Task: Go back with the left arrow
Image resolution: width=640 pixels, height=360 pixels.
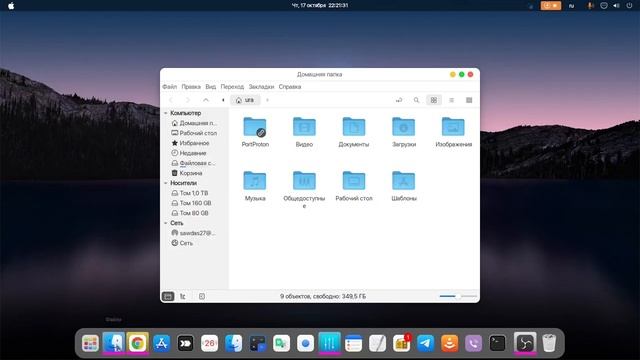Action: pos(171,100)
